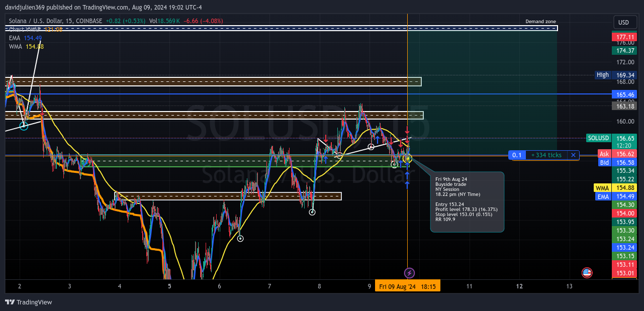Click the Profit level 178.33 text
The width and height of the screenshot is (644, 311).
467,210
